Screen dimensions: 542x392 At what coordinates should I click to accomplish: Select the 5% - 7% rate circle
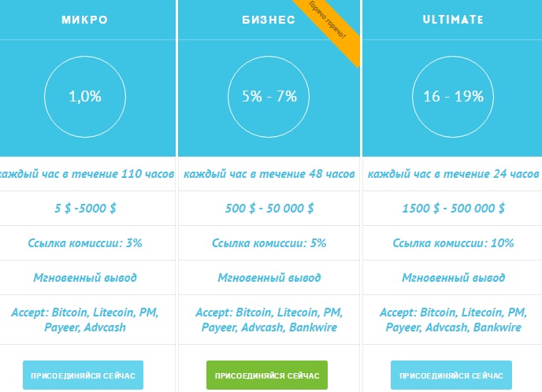[269, 97]
